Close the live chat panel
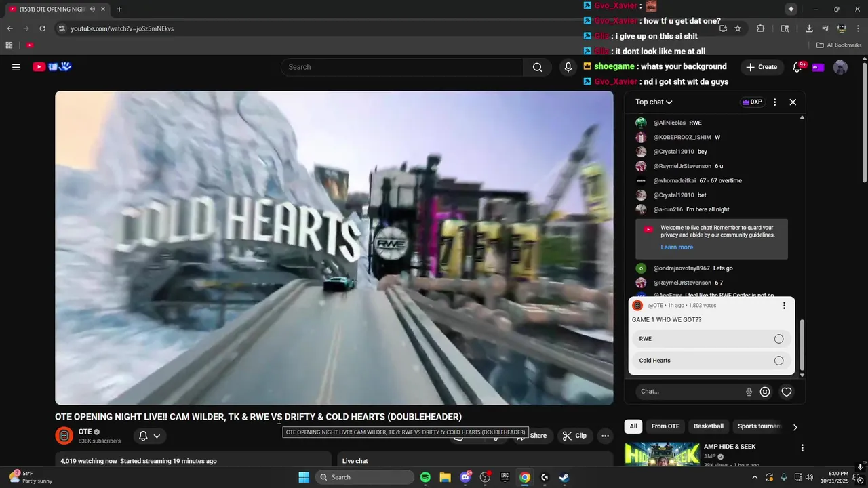Screen dimensions: 868x488 (x=793, y=102)
